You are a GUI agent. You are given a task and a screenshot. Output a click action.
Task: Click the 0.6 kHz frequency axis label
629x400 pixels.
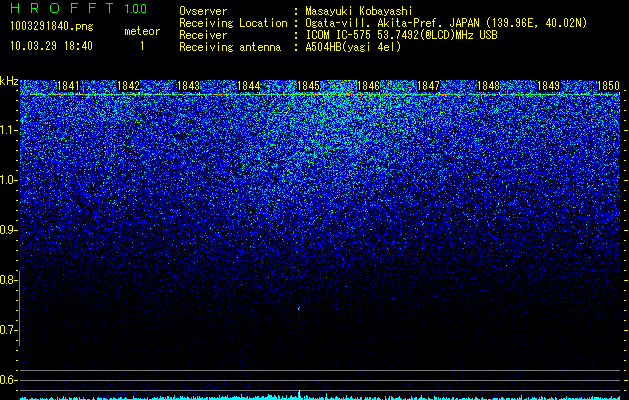point(8,380)
